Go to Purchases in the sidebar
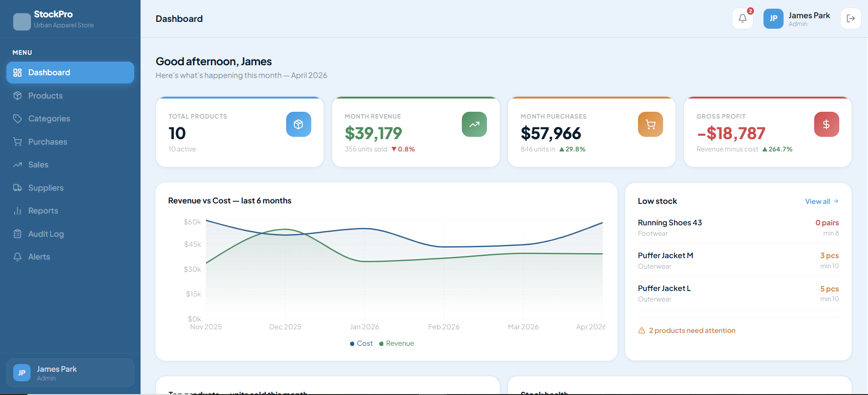Image resolution: width=868 pixels, height=395 pixels. point(47,142)
